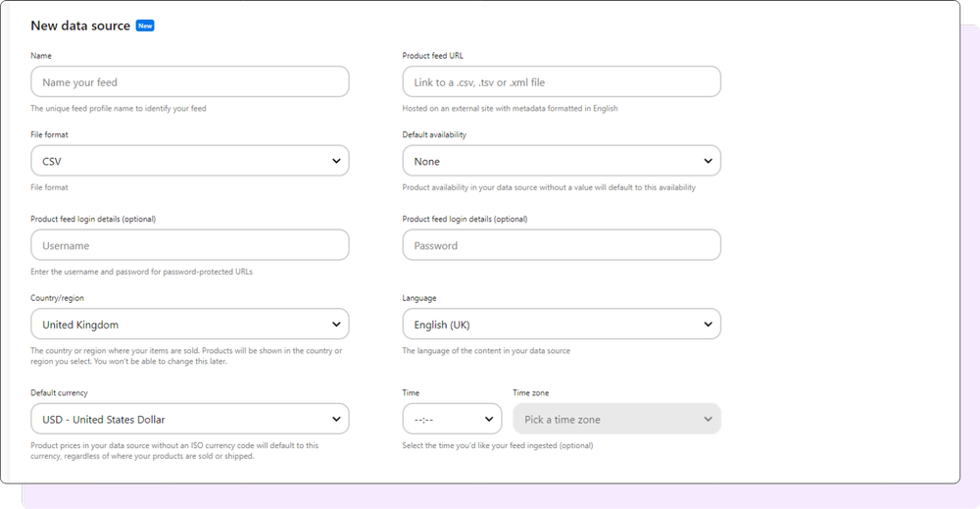980x509 pixels.
Task: Click the chevron arrow in Default currency
Action: click(x=336, y=419)
